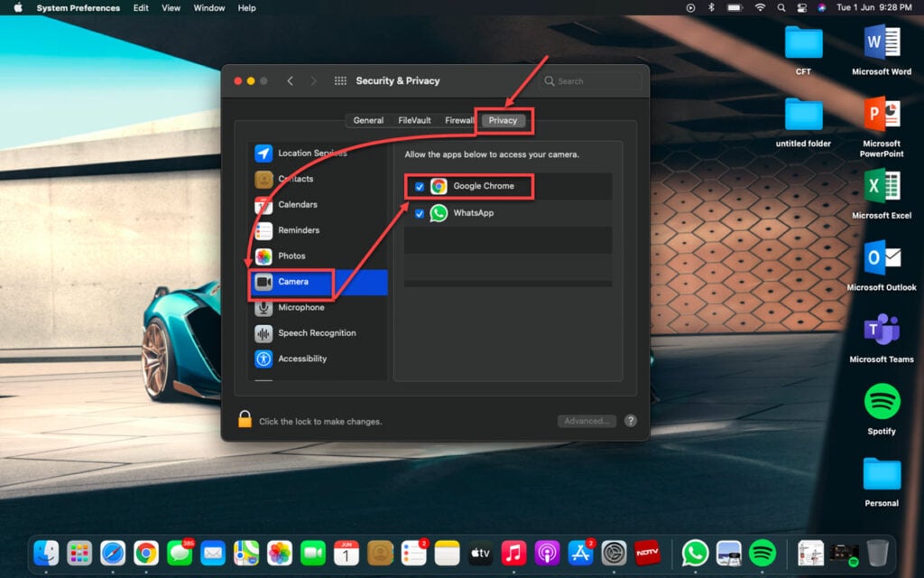The width and height of the screenshot is (924, 578).
Task: Select Location Services in the privacy list
Action: tap(319, 153)
